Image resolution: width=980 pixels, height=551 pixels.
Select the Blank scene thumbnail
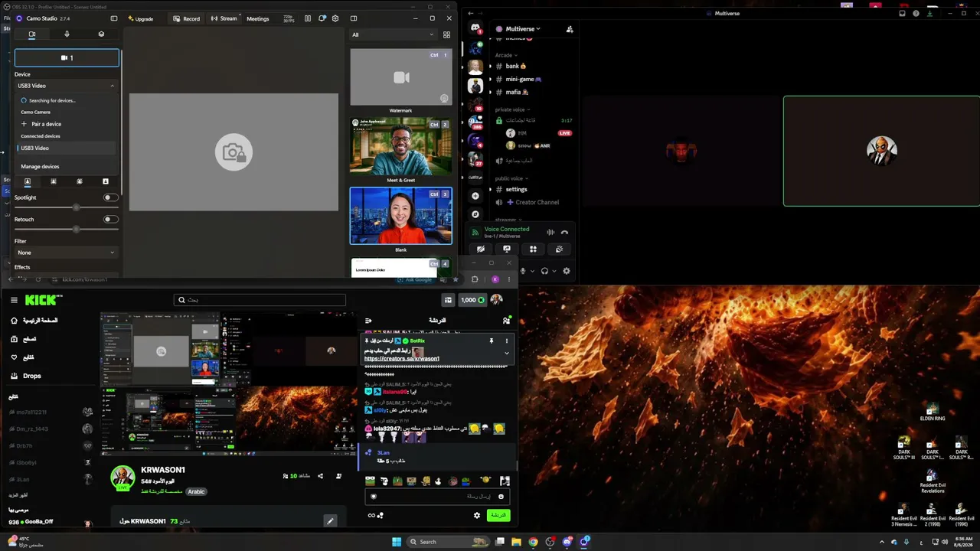click(x=401, y=216)
